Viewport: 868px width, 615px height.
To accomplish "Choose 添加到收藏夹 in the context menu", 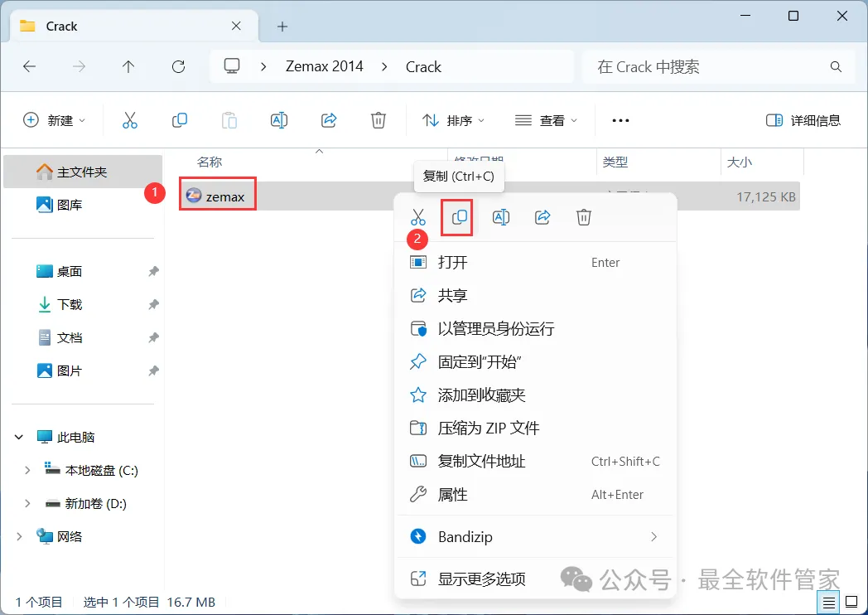I will pos(535,395).
